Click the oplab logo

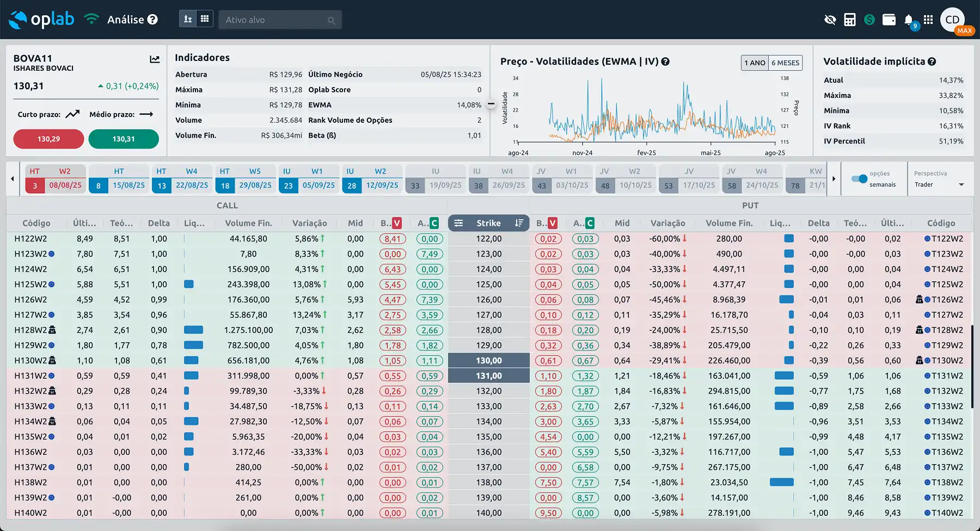[x=42, y=20]
